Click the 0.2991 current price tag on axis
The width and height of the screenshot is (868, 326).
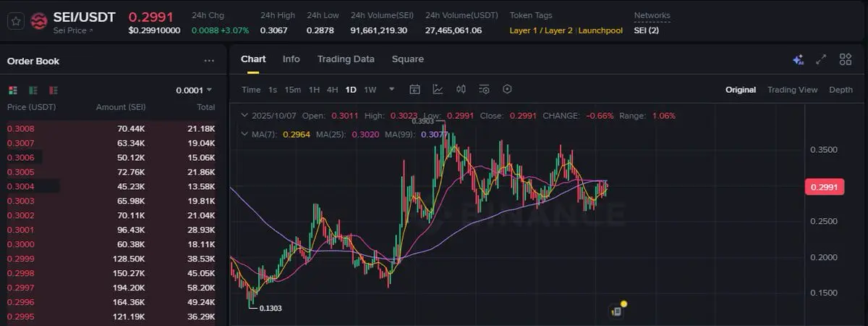point(824,187)
